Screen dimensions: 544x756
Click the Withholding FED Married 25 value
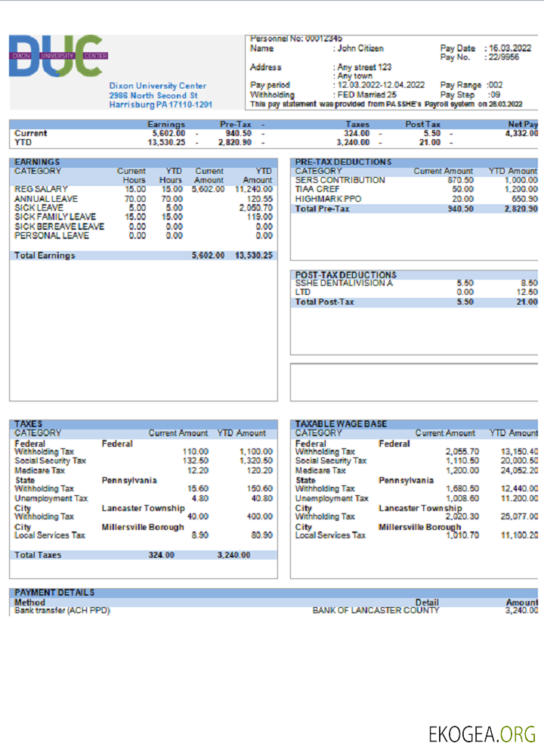366,95
